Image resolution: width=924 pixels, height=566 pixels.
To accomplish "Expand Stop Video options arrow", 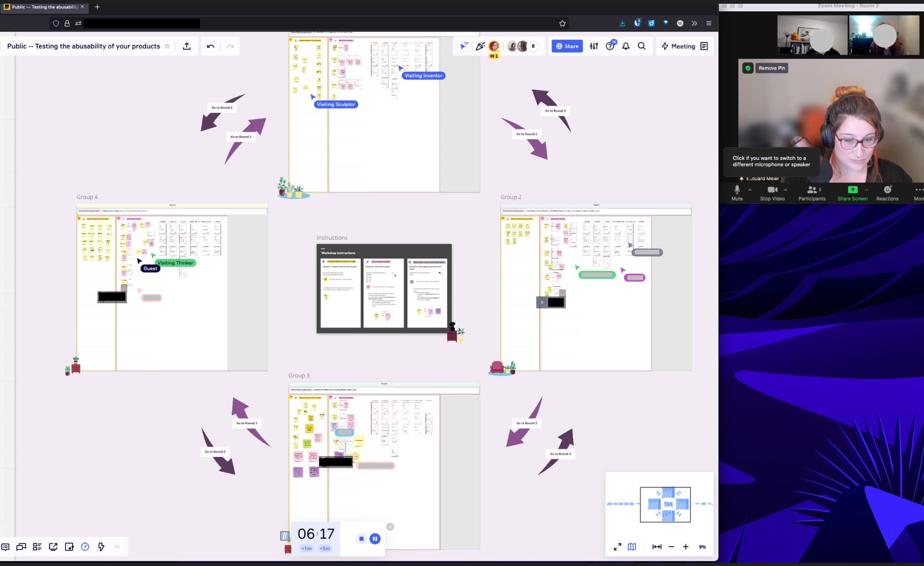I will (x=785, y=190).
